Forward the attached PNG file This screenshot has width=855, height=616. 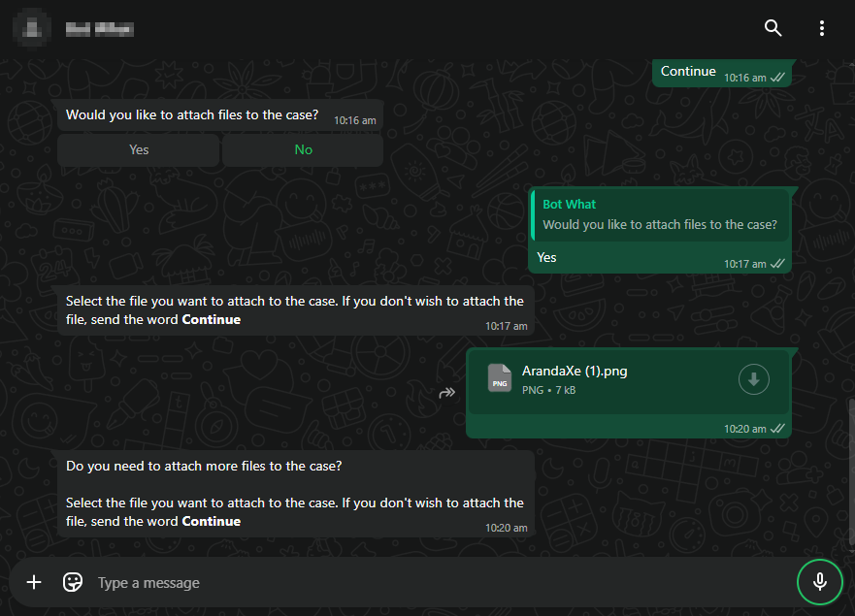447,393
